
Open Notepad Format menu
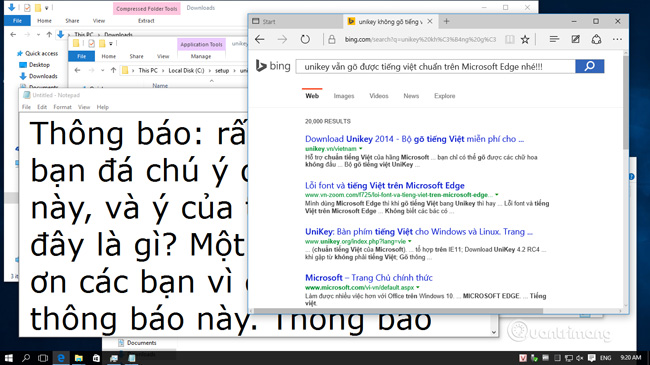pyautogui.click(x=62, y=107)
